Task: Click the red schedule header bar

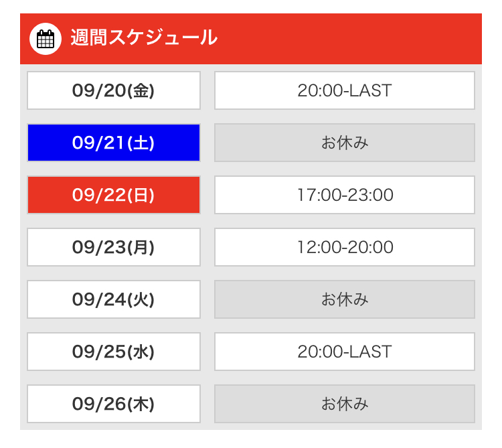Action: click(251, 39)
